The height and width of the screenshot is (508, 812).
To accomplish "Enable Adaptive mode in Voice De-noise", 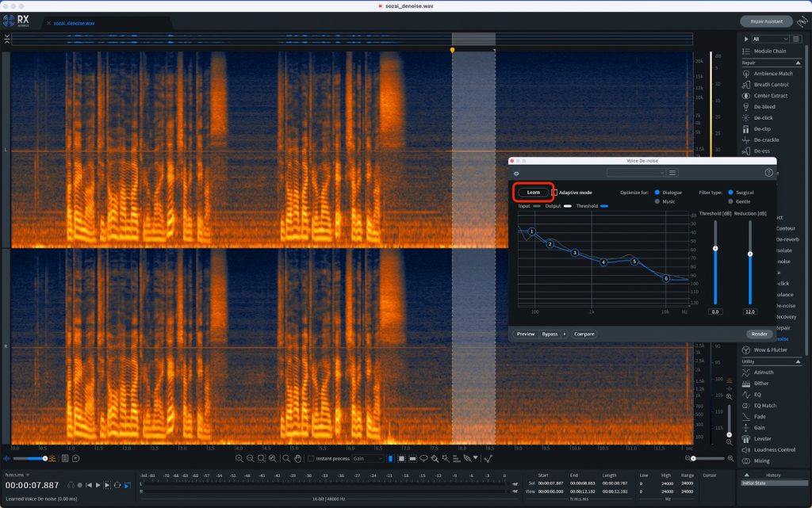I will point(554,192).
